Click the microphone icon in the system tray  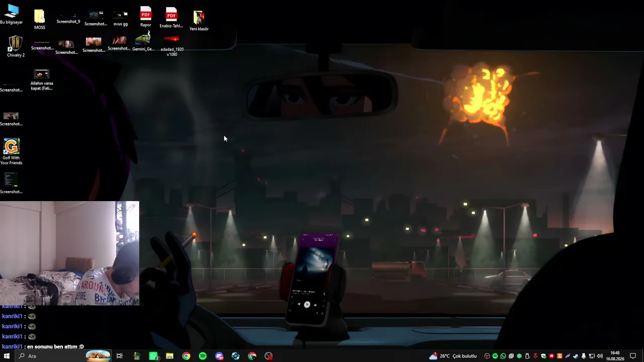point(584,356)
